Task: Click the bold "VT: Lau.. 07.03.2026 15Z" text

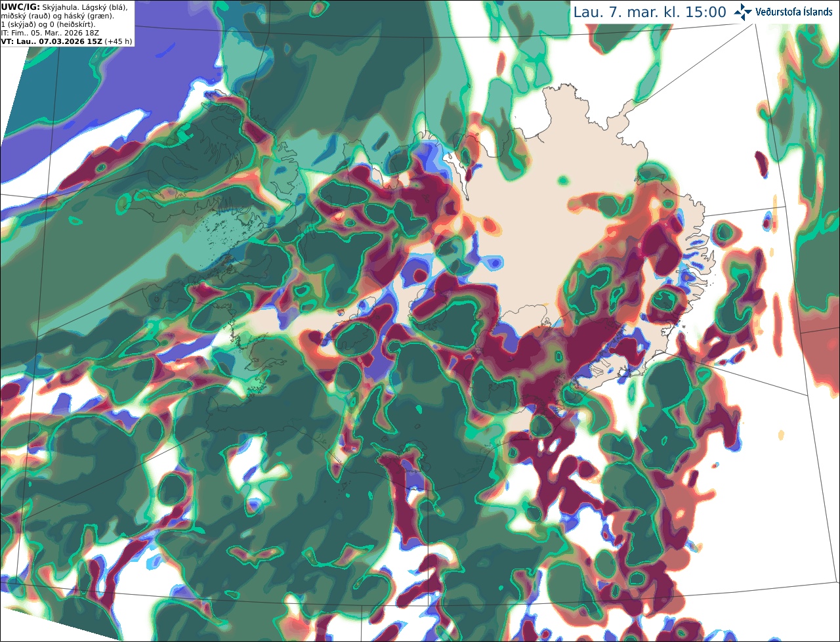Action: (x=52, y=41)
